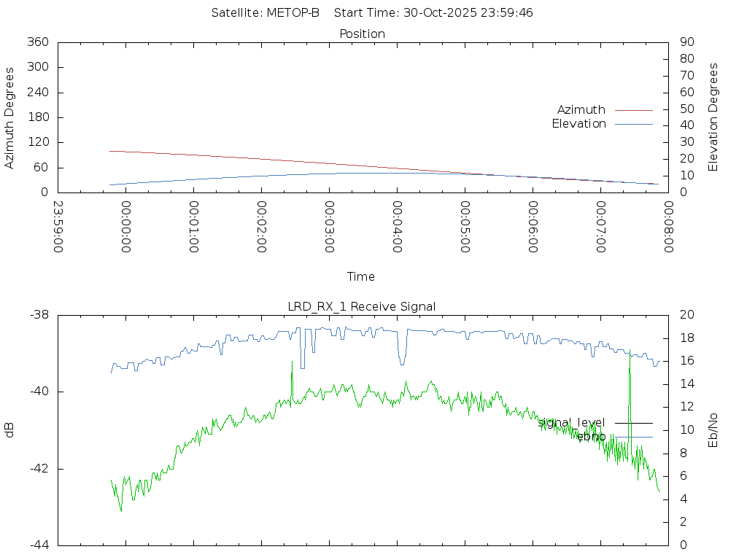Select the Satellite METOP-B header text

266,13
